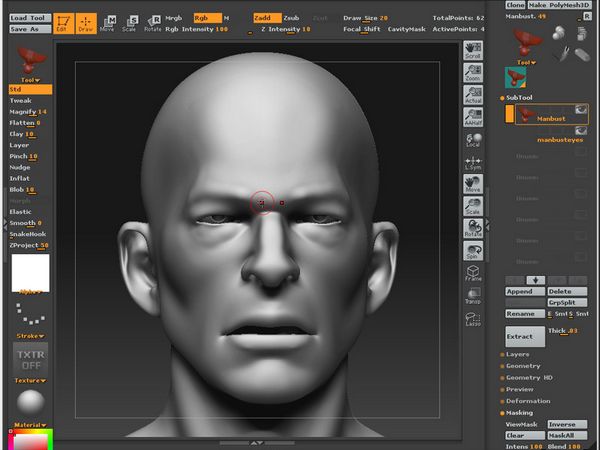Enable Transp transparency toggle

tap(474, 296)
